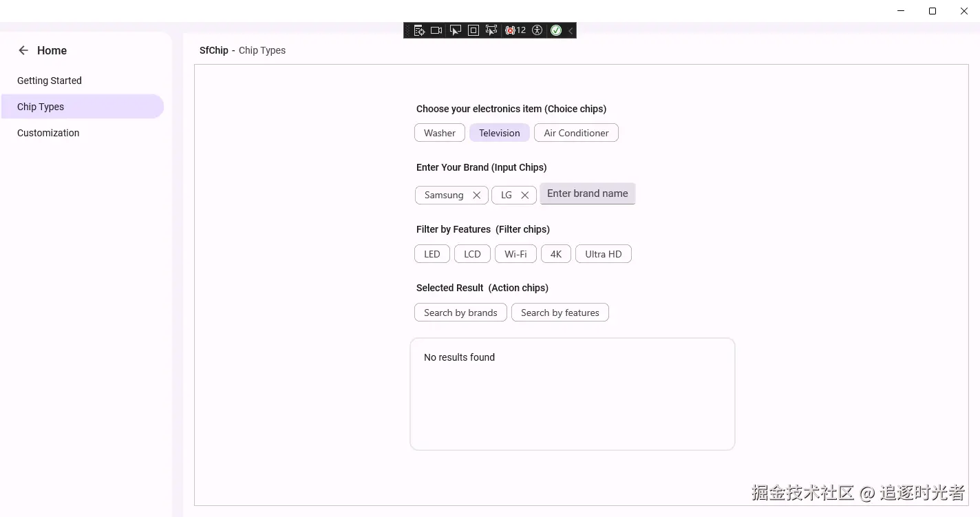Click the debug toolbar drag grip handle
Viewport: 980px width, 517px height.
[407, 30]
